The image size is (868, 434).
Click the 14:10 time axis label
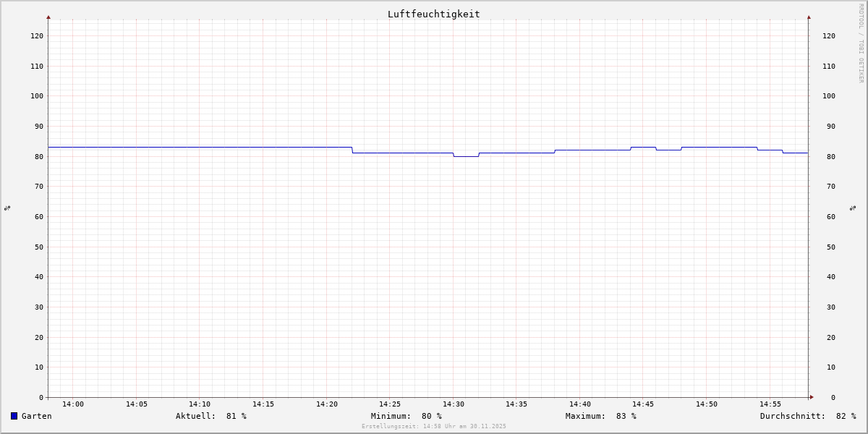[200, 404]
